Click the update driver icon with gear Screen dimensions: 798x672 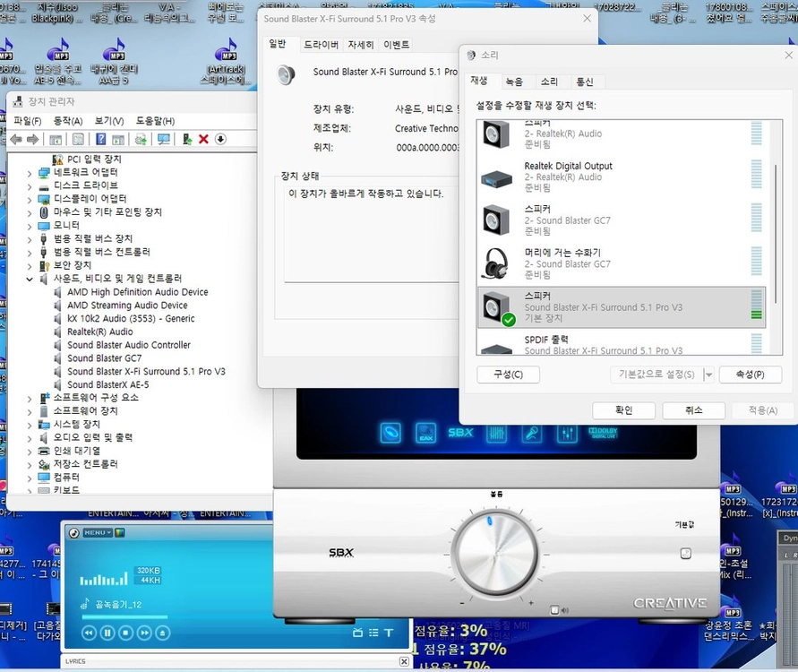(141, 139)
